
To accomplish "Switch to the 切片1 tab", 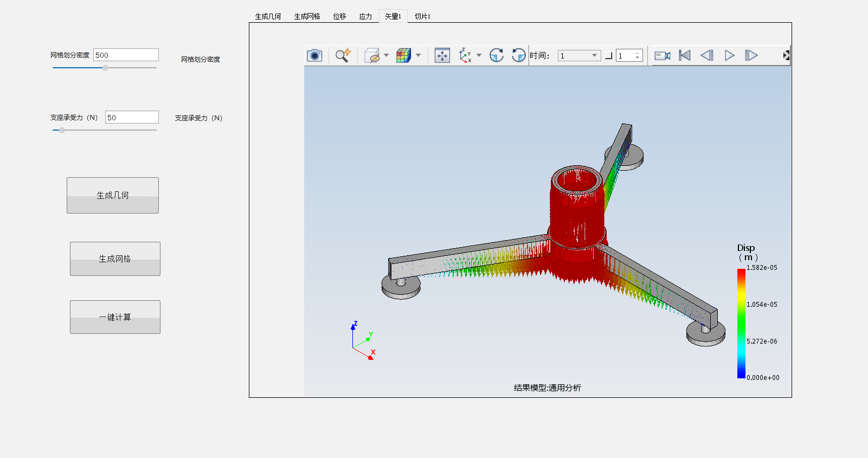I will pyautogui.click(x=422, y=16).
